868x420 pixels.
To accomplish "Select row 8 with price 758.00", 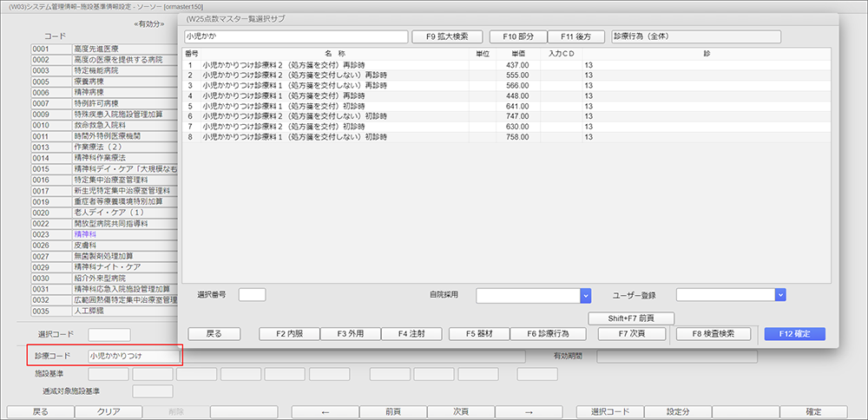I will pos(507,137).
